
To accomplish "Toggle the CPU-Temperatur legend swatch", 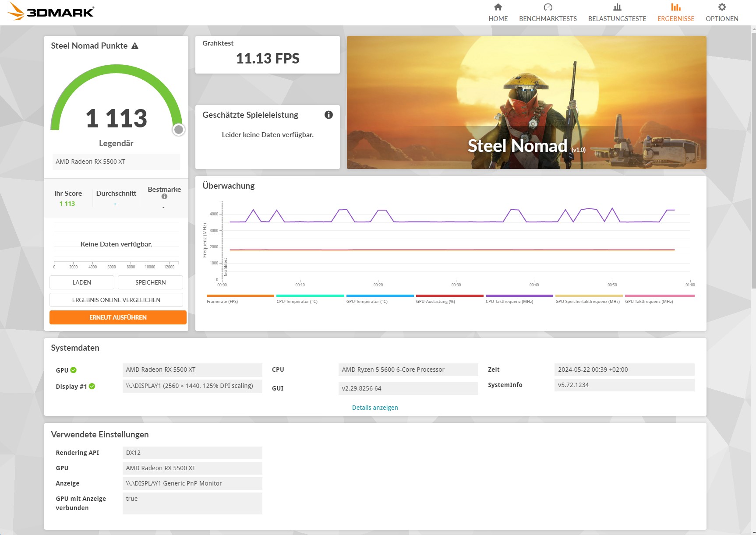I will point(310,296).
